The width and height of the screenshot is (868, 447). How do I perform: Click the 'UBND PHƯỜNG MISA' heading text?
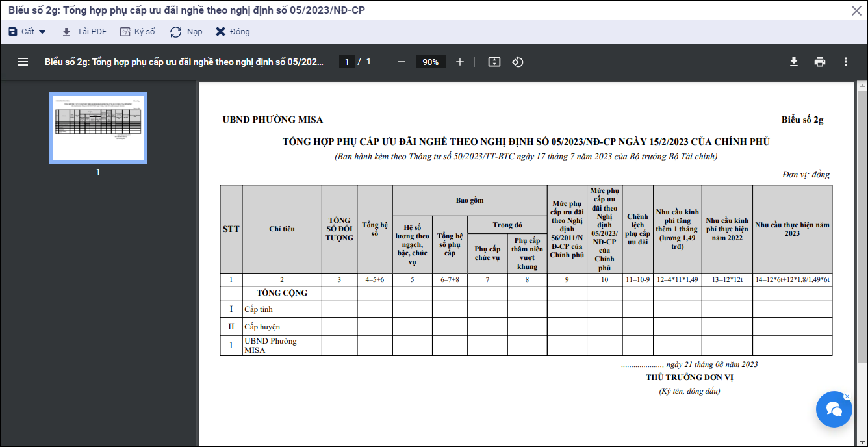pos(273,120)
